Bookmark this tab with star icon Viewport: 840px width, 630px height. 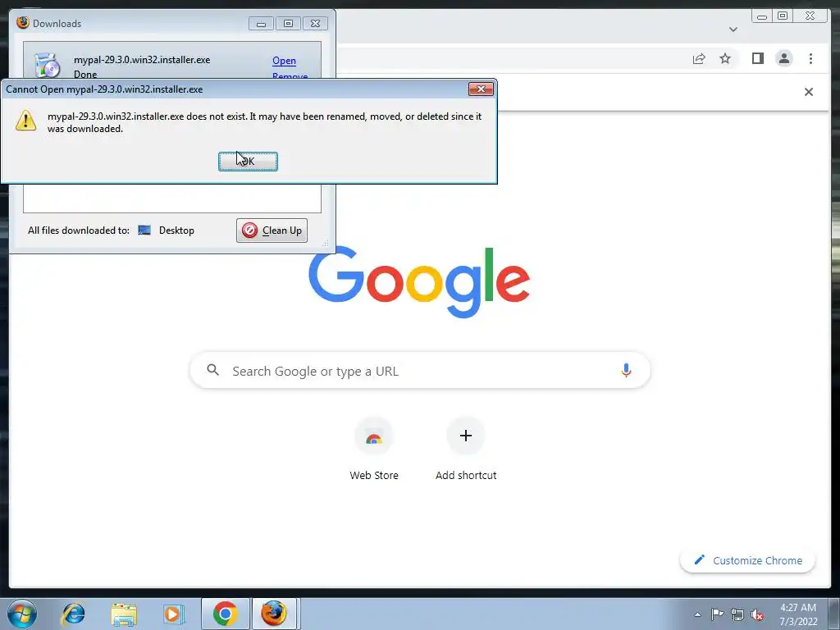tap(725, 58)
